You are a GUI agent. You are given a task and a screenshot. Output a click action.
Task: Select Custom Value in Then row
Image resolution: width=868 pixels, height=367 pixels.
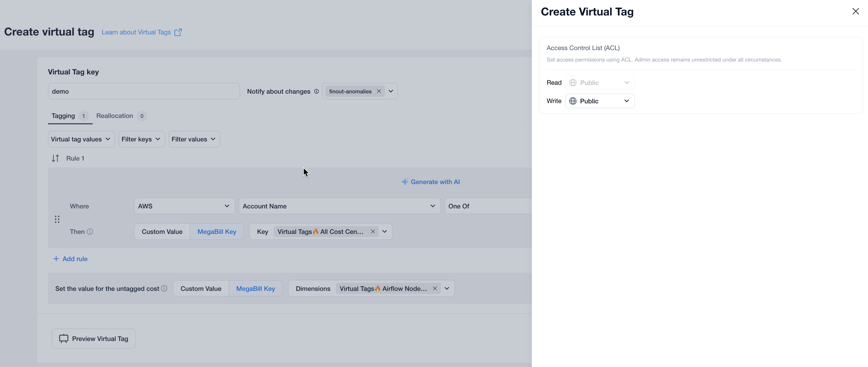point(162,232)
